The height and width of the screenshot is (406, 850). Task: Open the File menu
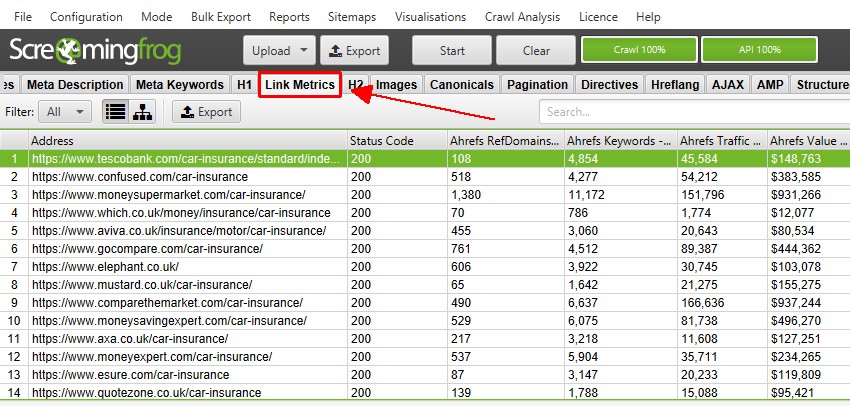click(x=23, y=17)
